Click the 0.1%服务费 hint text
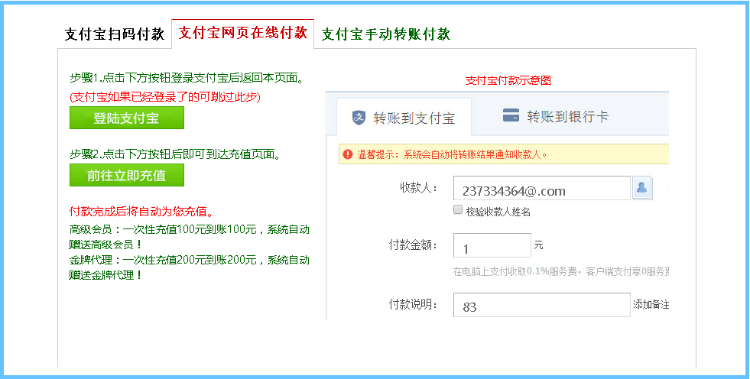Screen dimensions: 750x379 coord(561,272)
